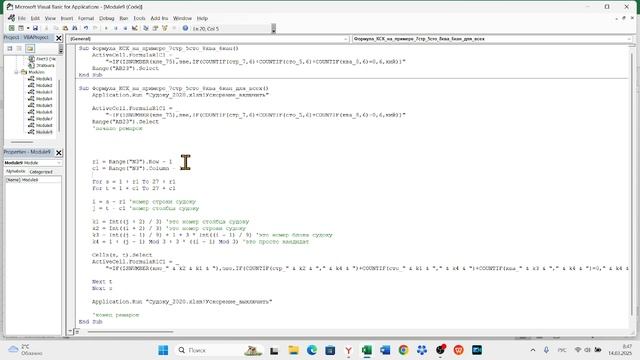Viewport: 640px width, 360px height.
Task: Open the View menu
Action: (x=50, y=18)
